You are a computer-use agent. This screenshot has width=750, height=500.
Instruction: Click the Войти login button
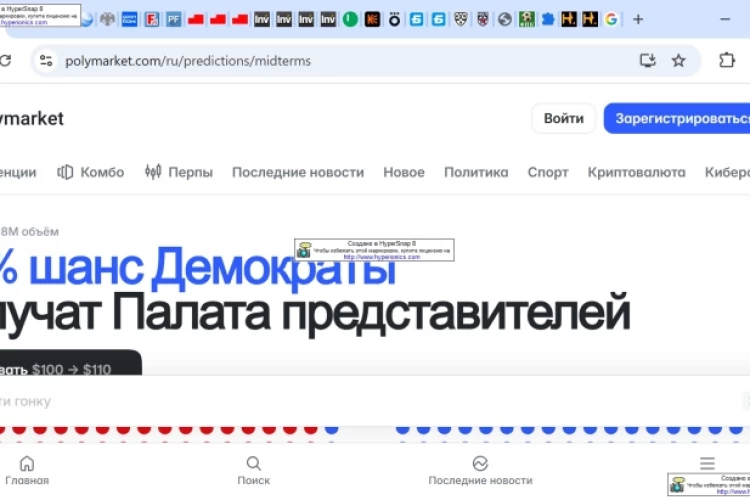pos(563,118)
